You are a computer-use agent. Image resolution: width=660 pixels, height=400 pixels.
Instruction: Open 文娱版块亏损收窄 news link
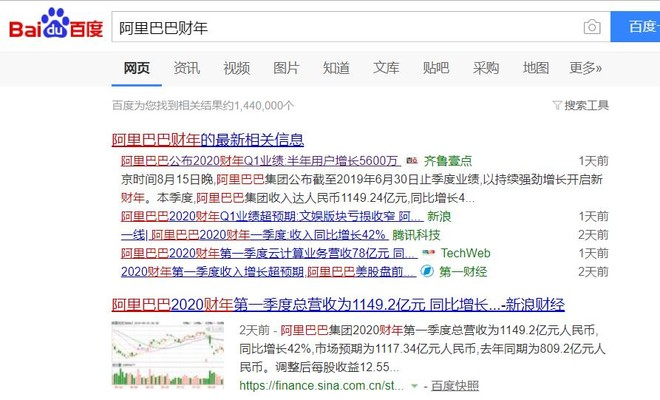tap(272, 216)
